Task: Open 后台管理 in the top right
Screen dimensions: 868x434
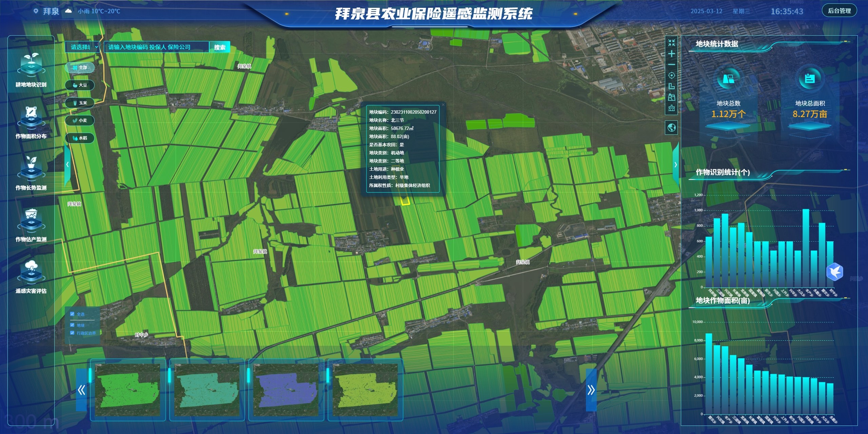Action: click(839, 11)
